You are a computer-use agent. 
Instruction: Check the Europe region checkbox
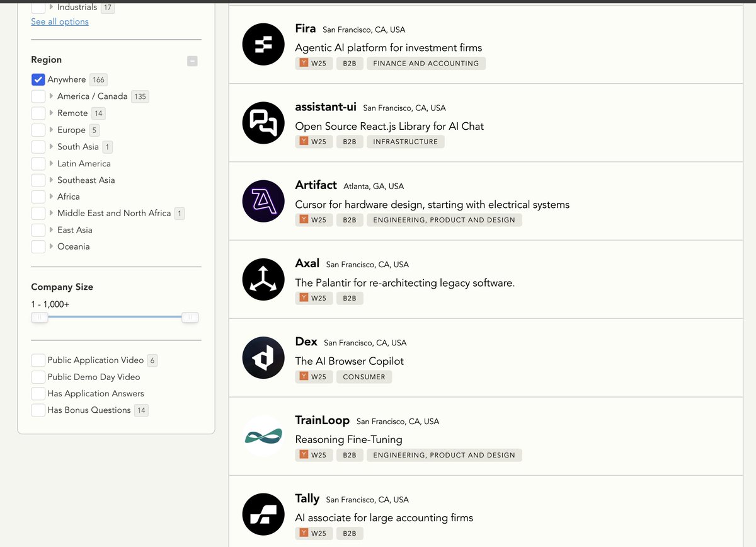pyautogui.click(x=38, y=130)
